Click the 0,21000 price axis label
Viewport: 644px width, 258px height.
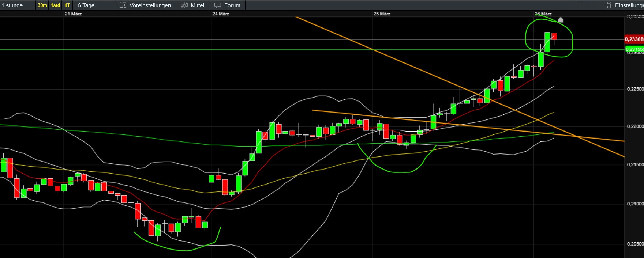(x=635, y=204)
